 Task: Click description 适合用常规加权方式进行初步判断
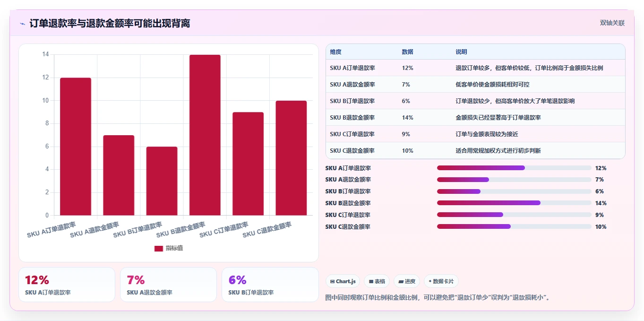tap(498, 151)
